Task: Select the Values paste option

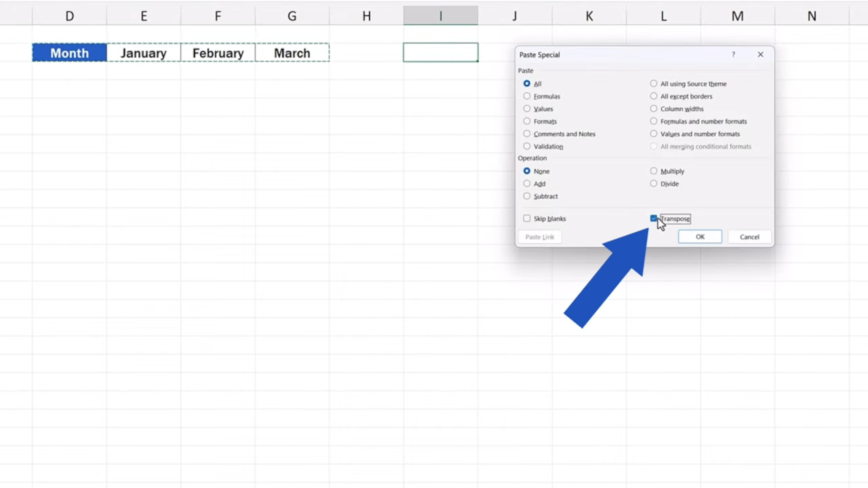Action: 527,108
